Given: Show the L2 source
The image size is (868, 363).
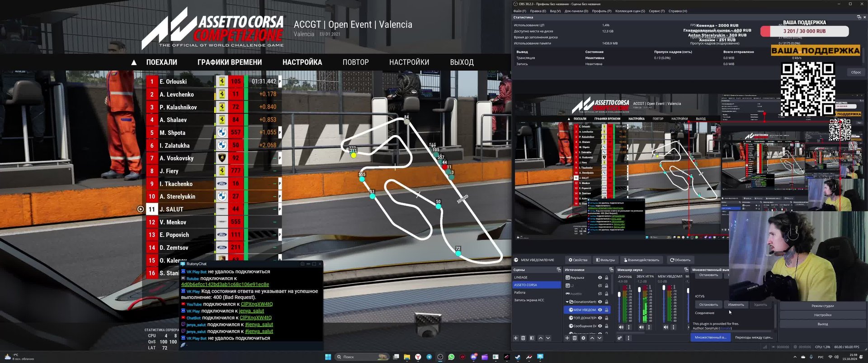Looking at the screenshot, I should 600,286.
